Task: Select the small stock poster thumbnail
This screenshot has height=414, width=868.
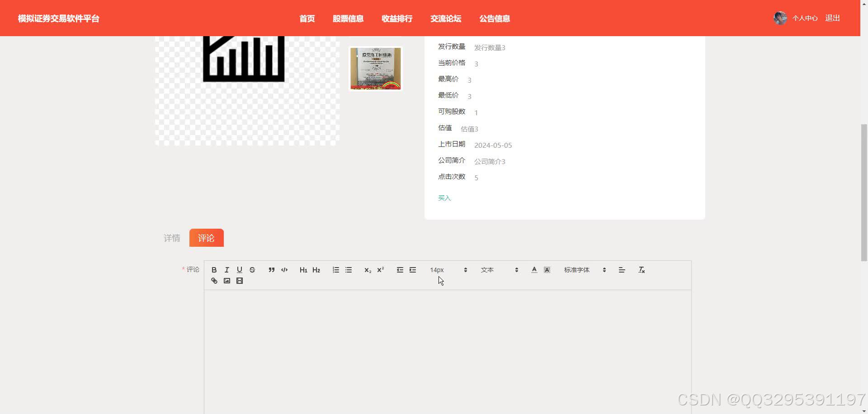Action: click(x=376, y=69)
